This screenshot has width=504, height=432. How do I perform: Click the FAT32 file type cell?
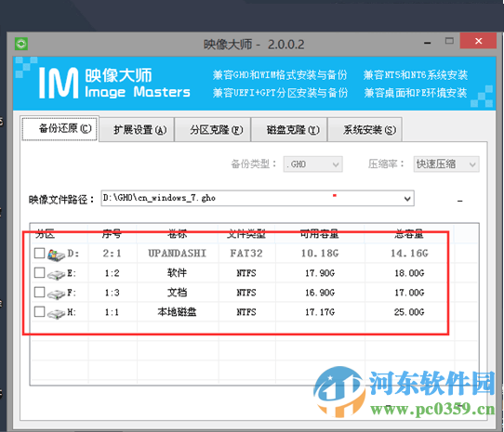246,254
